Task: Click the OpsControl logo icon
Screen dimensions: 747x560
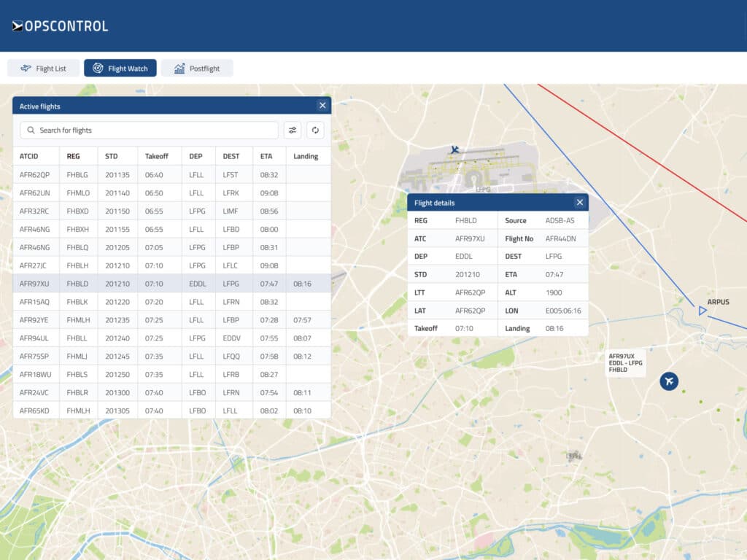Action: 18,26
